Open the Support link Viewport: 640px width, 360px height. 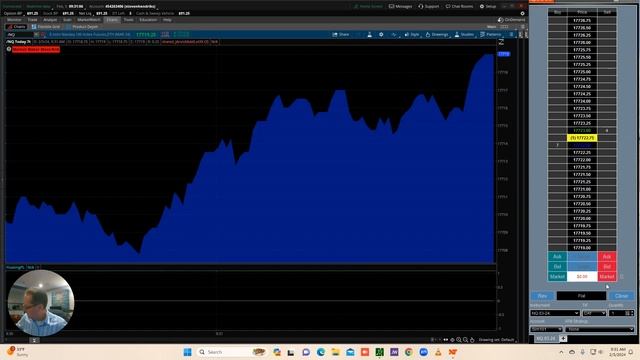(x=429, y=7)
